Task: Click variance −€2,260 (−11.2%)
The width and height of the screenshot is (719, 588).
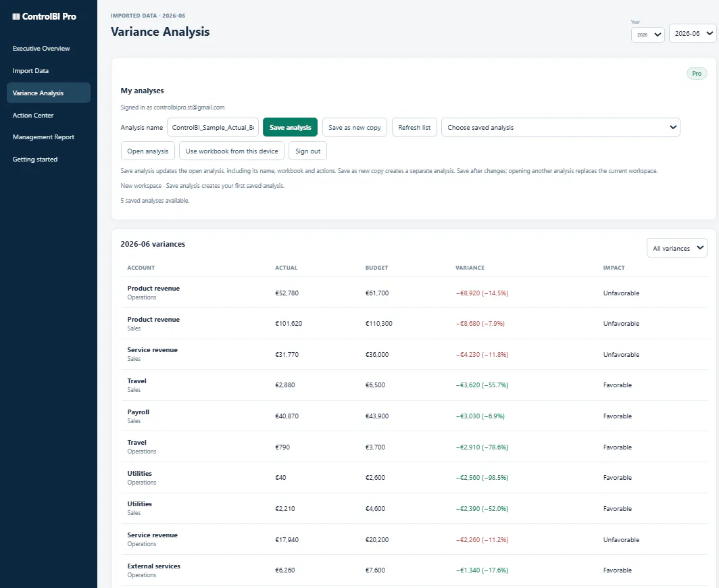Action: pos(482,540)
